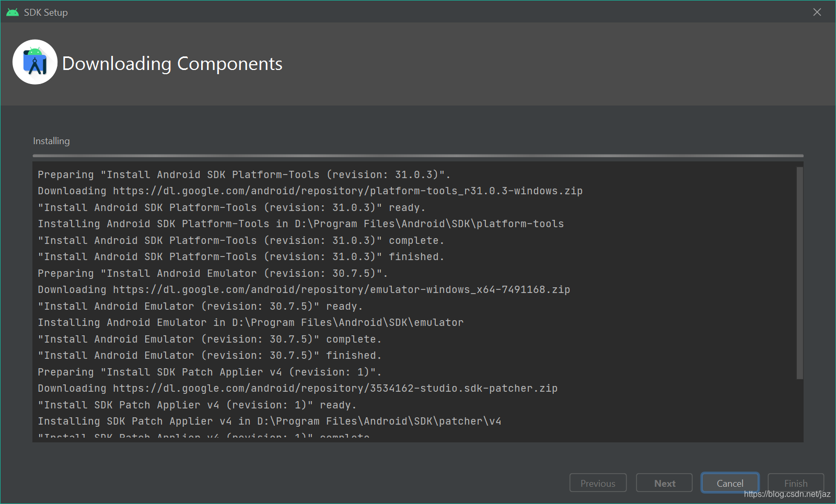
Task: Click the Android Emulator ready log line
Action: (200, 306)
